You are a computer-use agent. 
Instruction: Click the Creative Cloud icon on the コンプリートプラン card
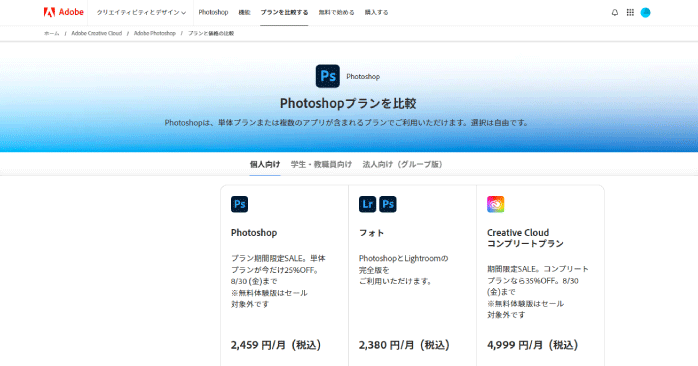[495, 204]
